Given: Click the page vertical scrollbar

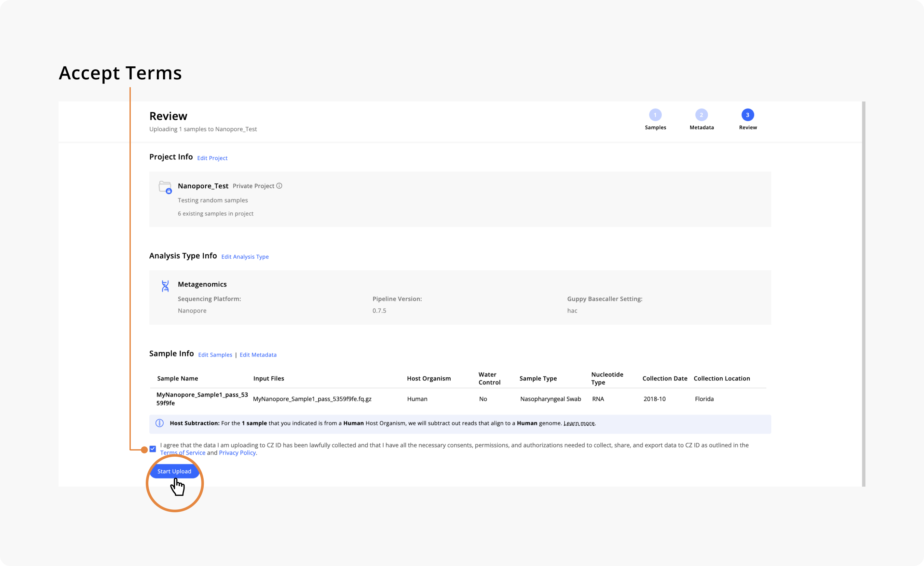Looking at the screenshot, I should 863,294.
